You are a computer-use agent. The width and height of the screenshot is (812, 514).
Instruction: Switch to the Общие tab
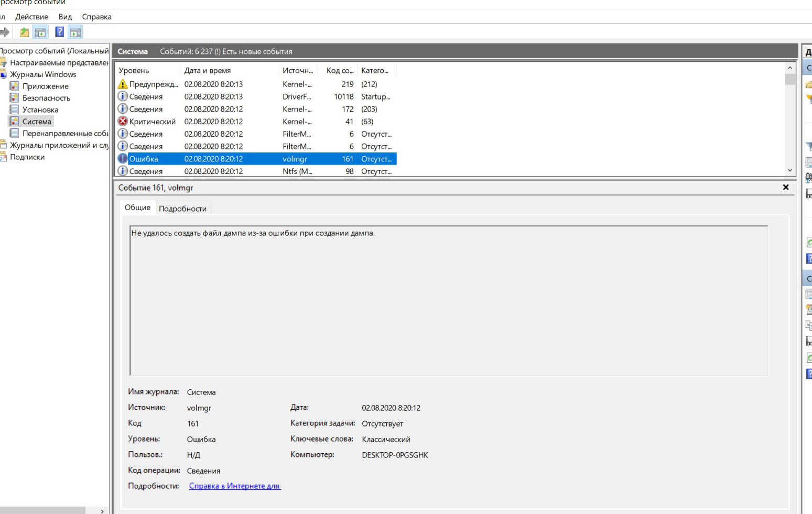137,207
